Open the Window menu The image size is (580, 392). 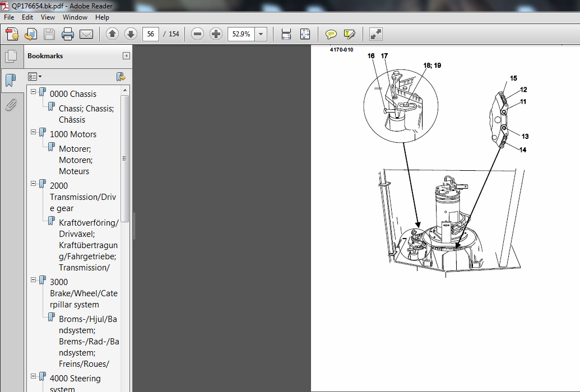click(75, 17)
